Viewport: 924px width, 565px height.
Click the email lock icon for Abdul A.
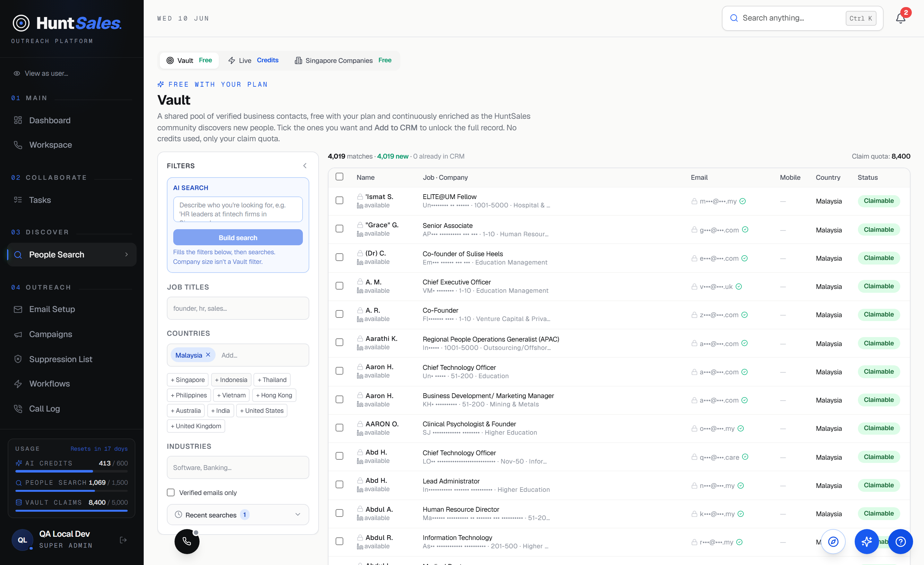(694, 514)
